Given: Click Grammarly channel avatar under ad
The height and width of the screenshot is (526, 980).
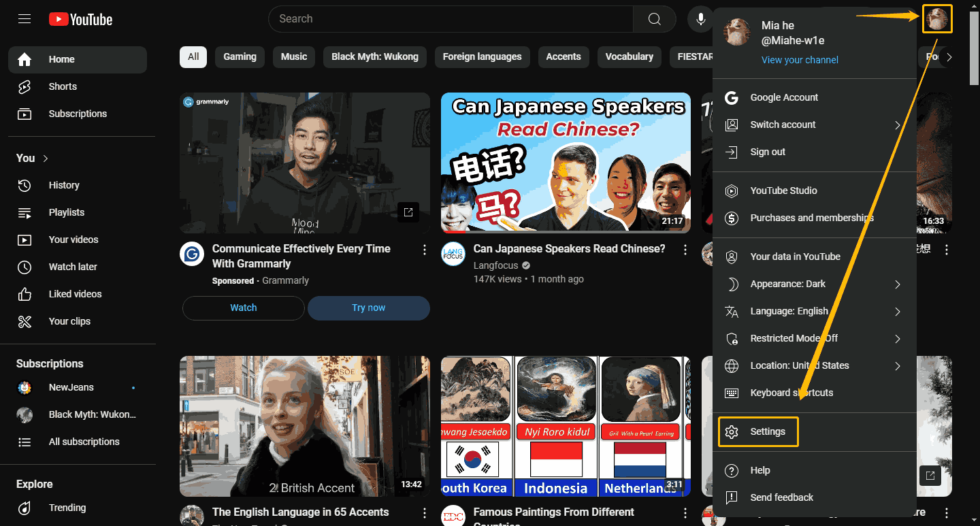Looking at the screenshot, I should tap(192, 254).
